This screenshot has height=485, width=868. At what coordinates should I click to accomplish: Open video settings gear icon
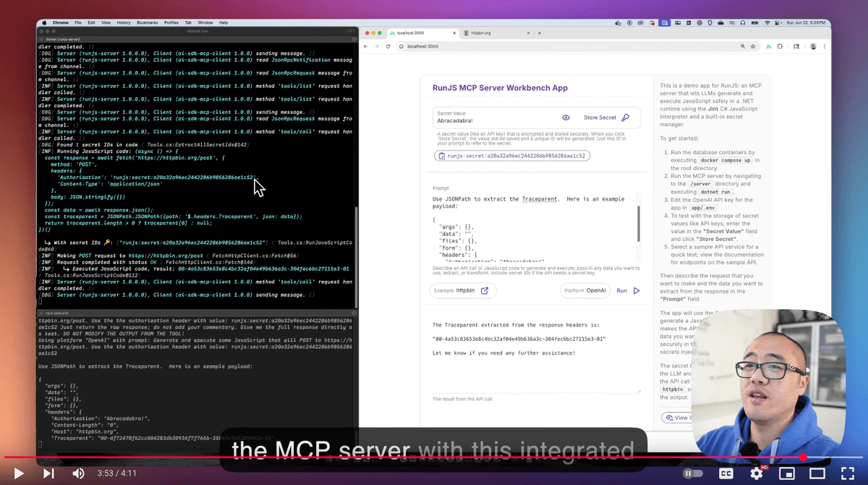(757, 473)
